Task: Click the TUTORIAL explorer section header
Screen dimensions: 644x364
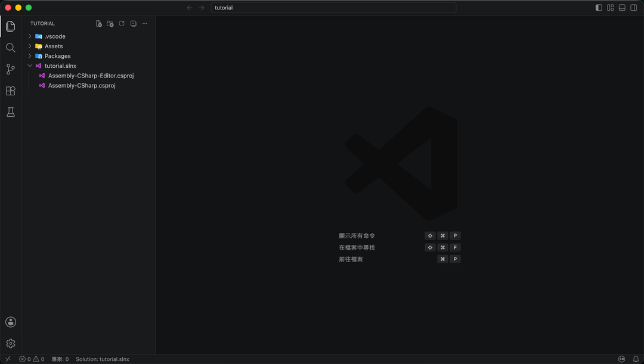Action: pyautogui.click(x=43, y=24)
